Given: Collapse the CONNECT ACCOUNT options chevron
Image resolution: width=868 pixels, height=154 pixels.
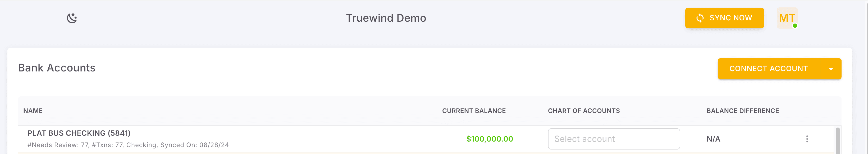Looking at the screenshot, I should 831,69.
